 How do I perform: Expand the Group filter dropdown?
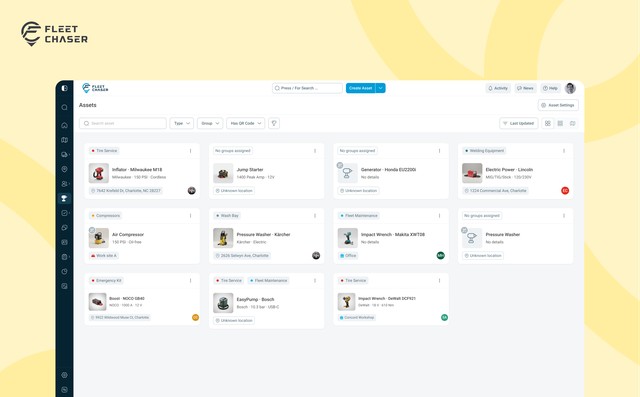210,123
